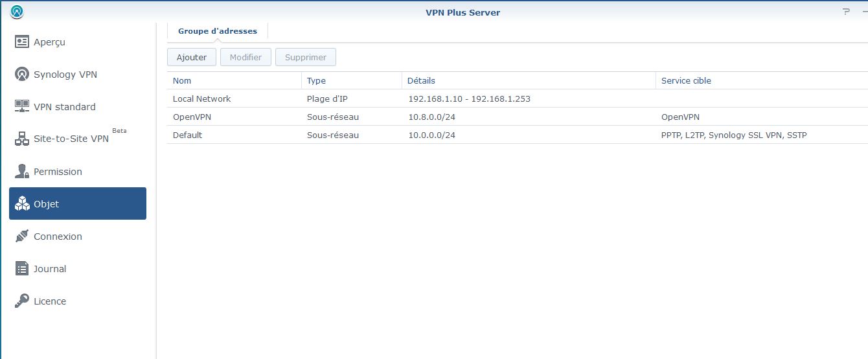This screenshot has height=359, width=868.
Task: Sort by the Nom column header
Action: pyautogui.click(x=234, y=80)
